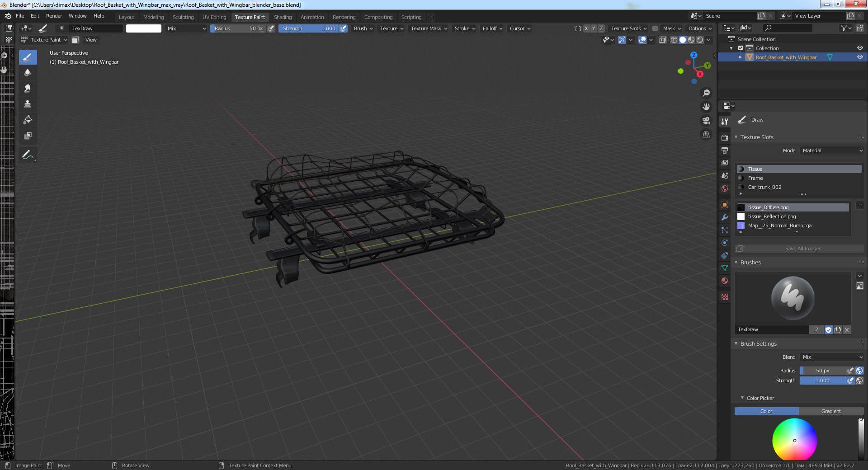Viewport: 868px width, 470px height.
Task: Toggle camera view icon in viewport
Action: (x=706, y=121)
